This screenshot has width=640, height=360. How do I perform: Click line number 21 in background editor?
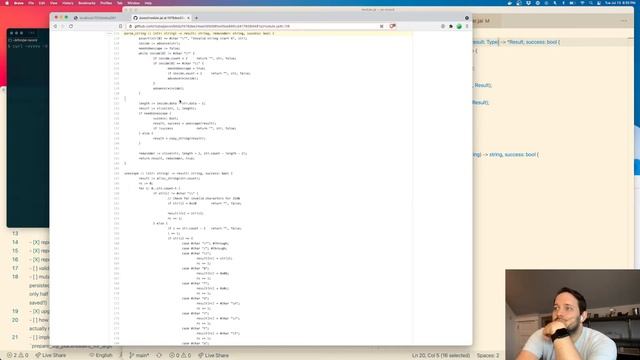coord(15,337)
